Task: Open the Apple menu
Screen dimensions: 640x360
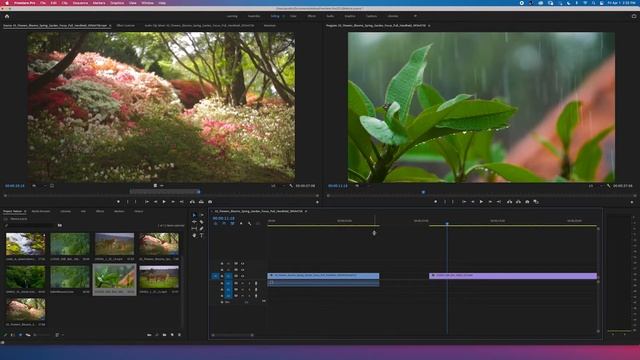Action: 7,3
